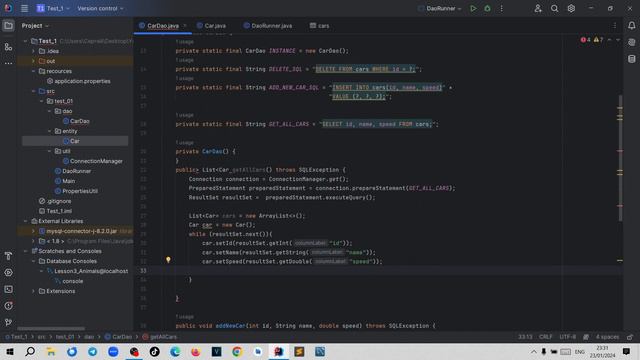640x360 pixels.
Task: Switch to the cars table tab
Action: tap(320, 26)
